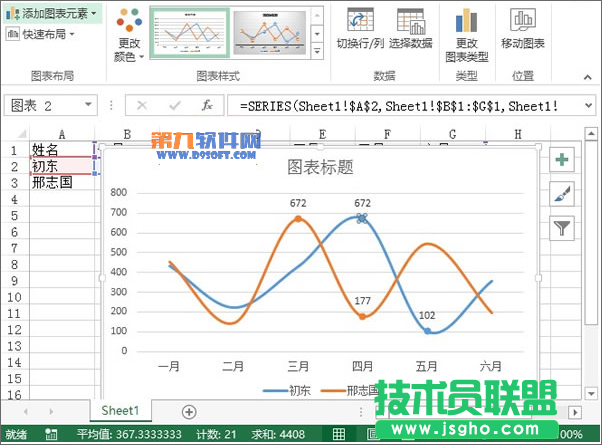Click the Chart Filters funnel button
The image size is (602, 445).
tap(562, 228)
